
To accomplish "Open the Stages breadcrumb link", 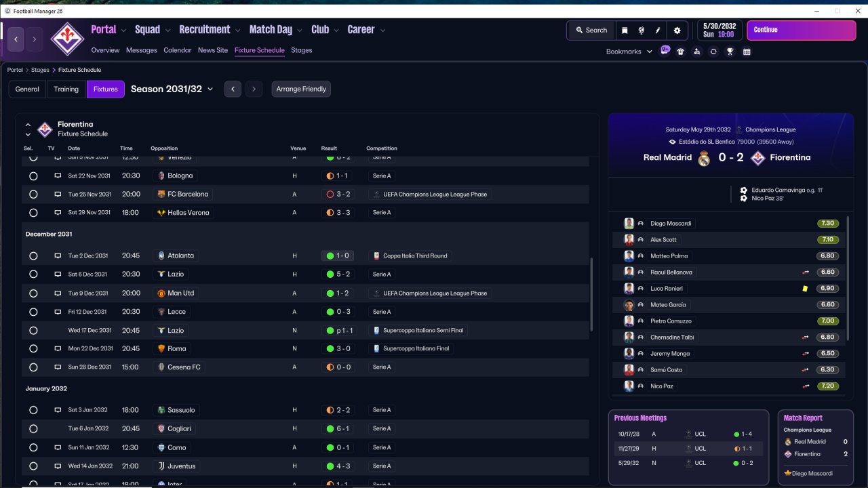I will [x=40, y=70].
